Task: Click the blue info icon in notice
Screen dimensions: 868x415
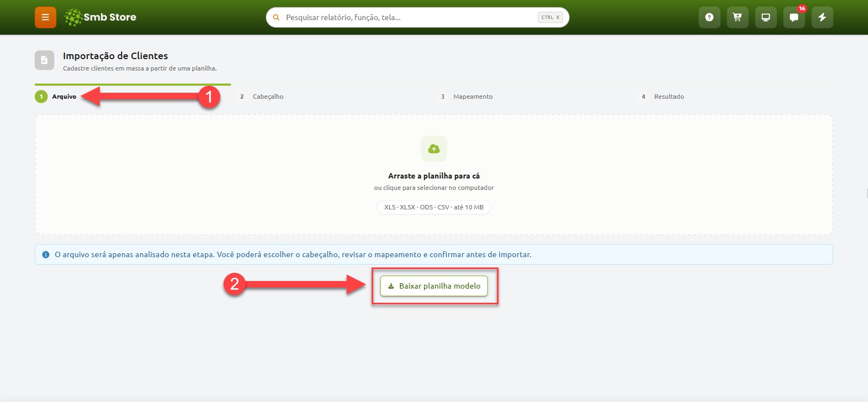Action: [46, 254]
